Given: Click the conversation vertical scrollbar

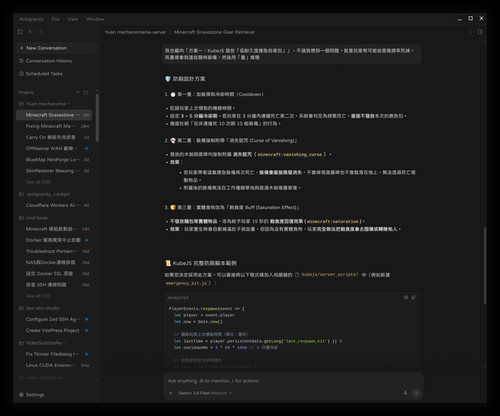Looking at the screenshot, I should click(485, 265).
